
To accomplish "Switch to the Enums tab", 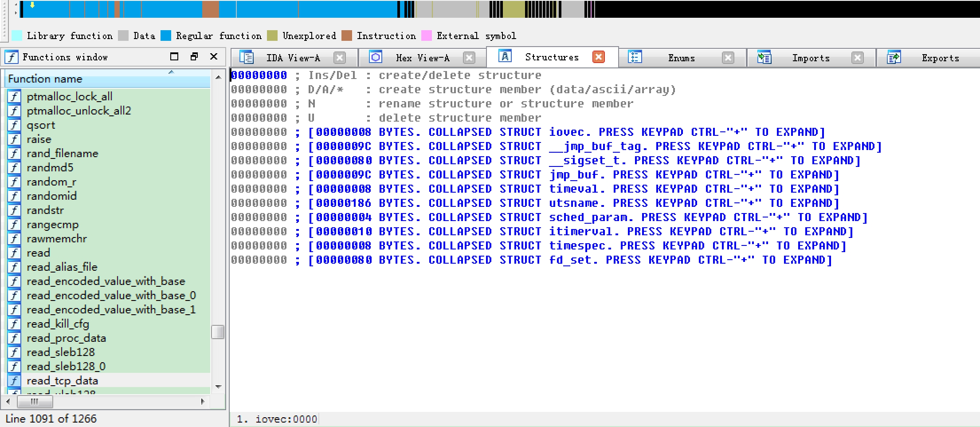I will pos(681,58).
